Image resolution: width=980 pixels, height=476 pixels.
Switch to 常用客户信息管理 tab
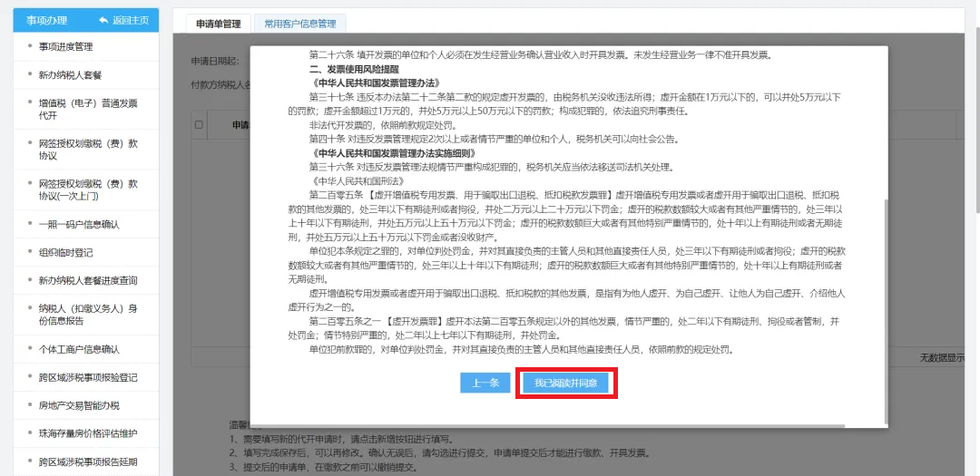[x=300, y=24]
